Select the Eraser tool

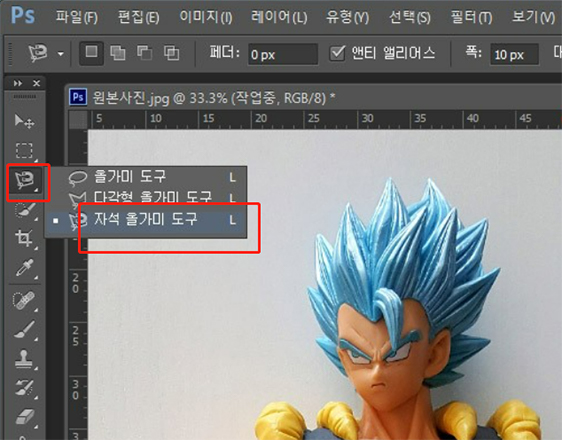pyautogui.click(x=24, y=417)
